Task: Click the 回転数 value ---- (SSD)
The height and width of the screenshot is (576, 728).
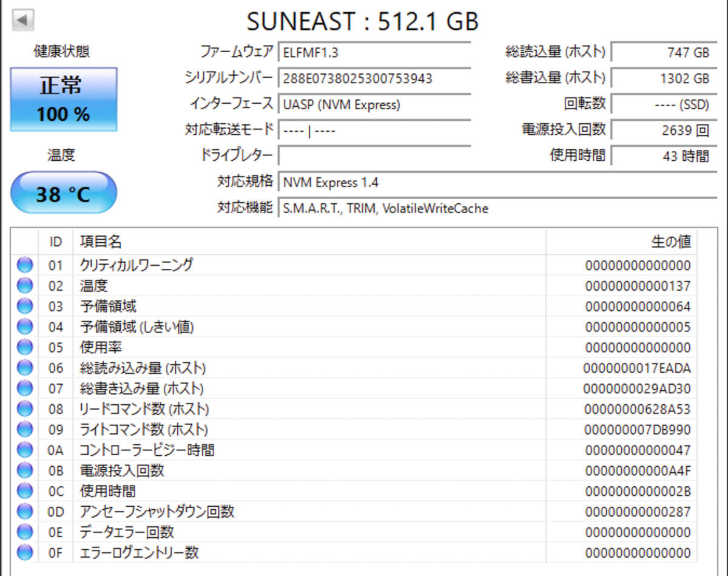Action: tap(663, 104)
